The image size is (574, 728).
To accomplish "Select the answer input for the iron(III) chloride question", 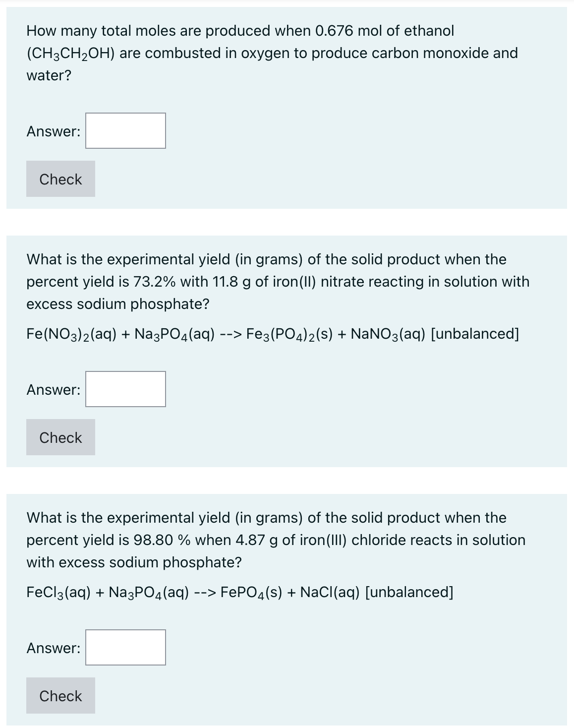I will pyautogui.click(x=125, y=648).
